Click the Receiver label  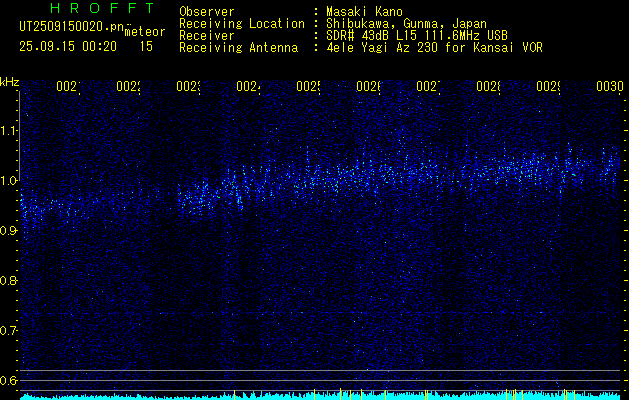207,36
